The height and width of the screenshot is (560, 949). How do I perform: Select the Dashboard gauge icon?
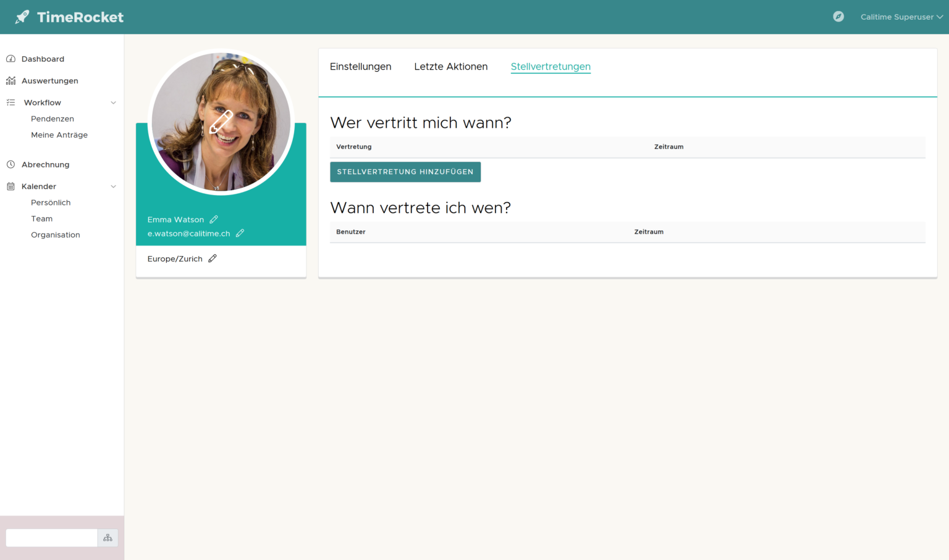click(x=11, y=58)
